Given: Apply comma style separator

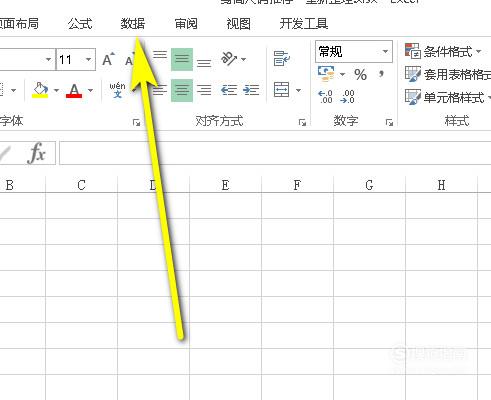Looking at the screenshot, I should coord(381,74).
